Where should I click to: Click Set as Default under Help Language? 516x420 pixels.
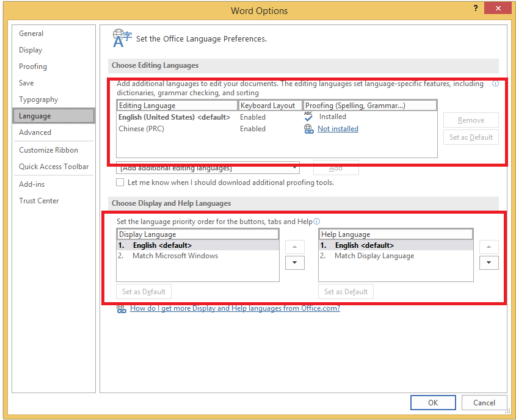coord(346,292)
